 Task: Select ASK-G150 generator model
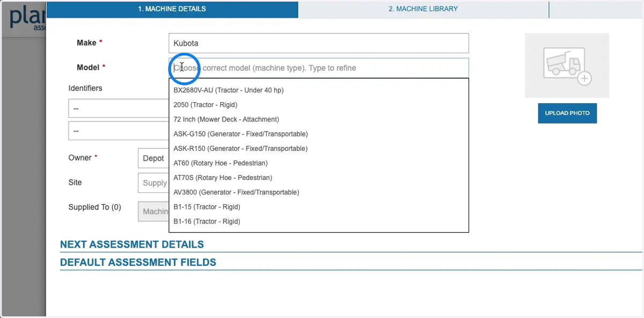(319, 134)
